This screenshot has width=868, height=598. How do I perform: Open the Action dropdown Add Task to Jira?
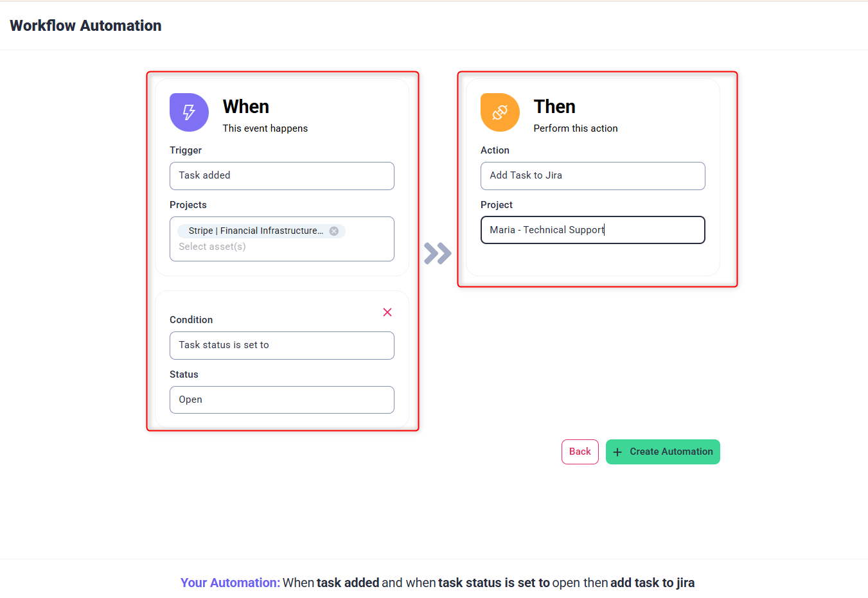coord(592,176)
